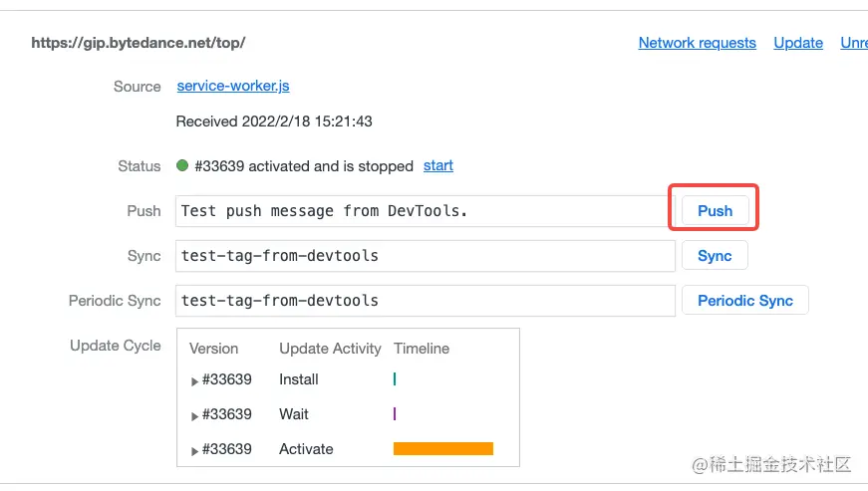868x491 pixels.
Task: Expand the #33639 Activate row
Action: click(195, 450)
